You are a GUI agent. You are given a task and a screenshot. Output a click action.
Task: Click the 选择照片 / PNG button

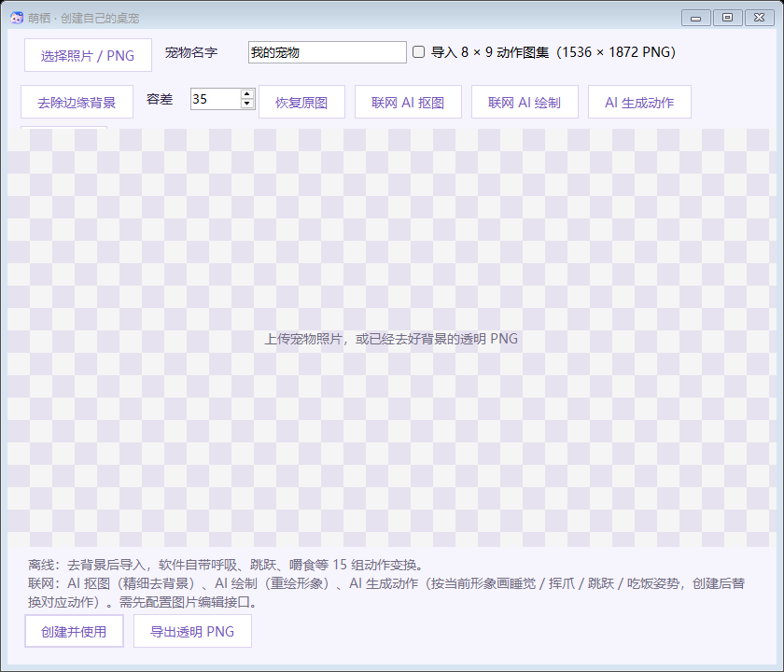tap(88, 55)
